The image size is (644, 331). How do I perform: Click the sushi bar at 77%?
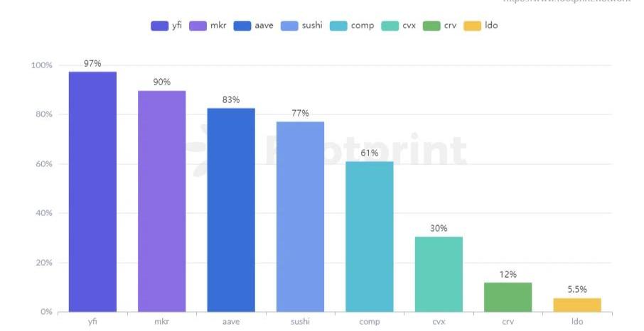click(x=300, y=217)
